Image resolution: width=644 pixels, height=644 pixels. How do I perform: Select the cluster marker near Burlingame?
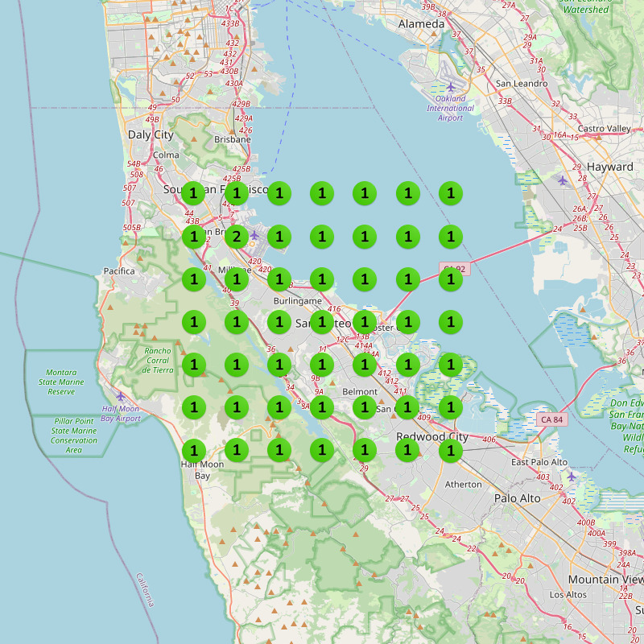click(278, 278)
